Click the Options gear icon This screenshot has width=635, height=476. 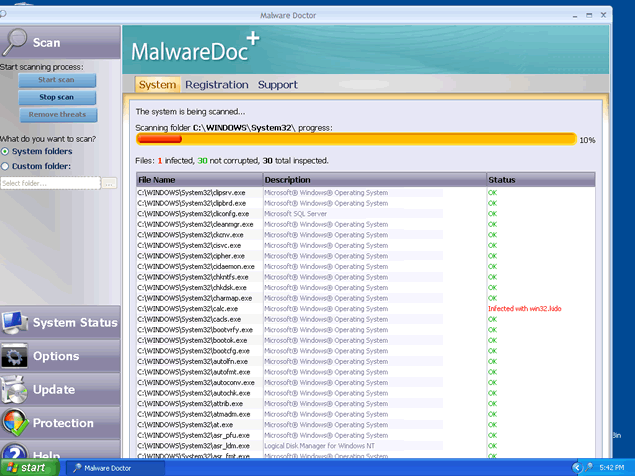14,356
